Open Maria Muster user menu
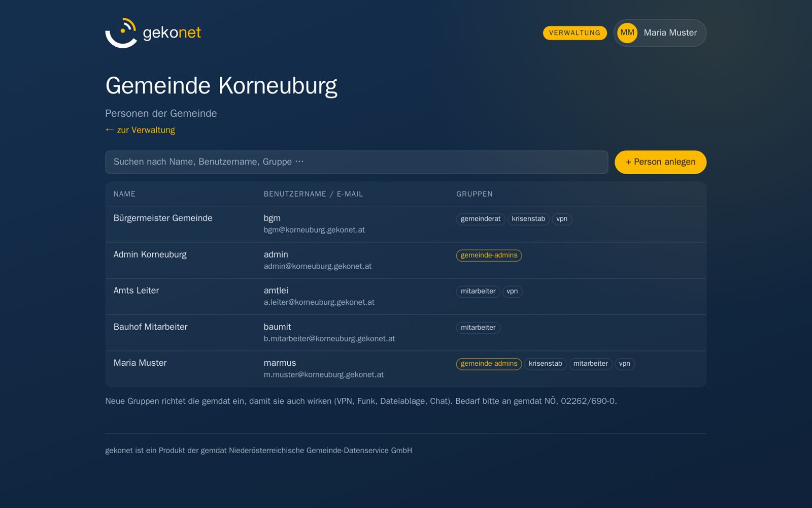812x508 pixels. (660, 33)
